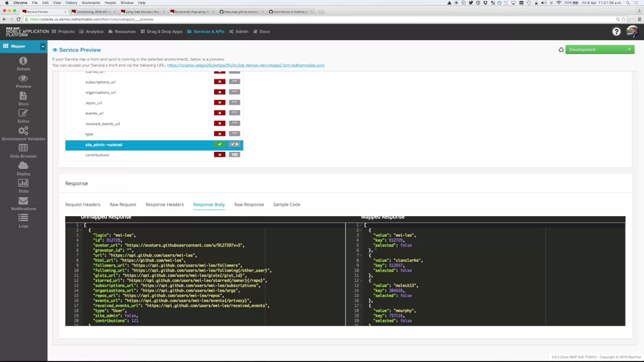
Task: Open the service front-end URL link
Action: [x=246, y=65]
